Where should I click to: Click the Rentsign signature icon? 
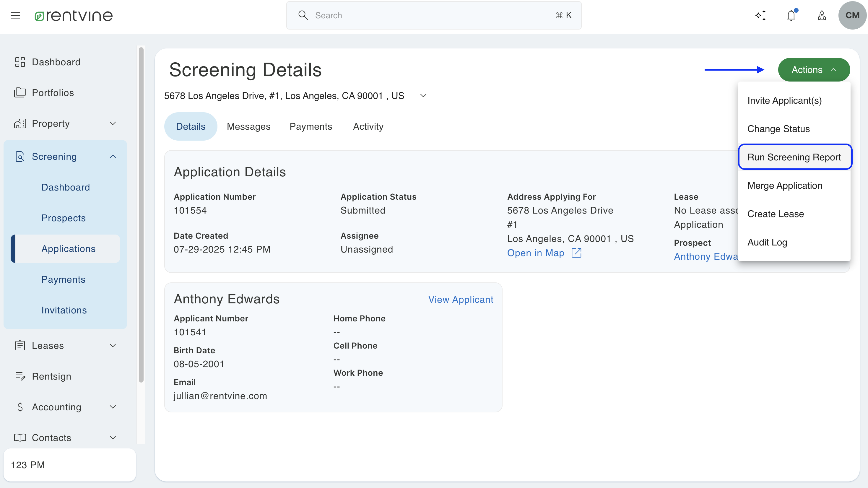(21, 376)
